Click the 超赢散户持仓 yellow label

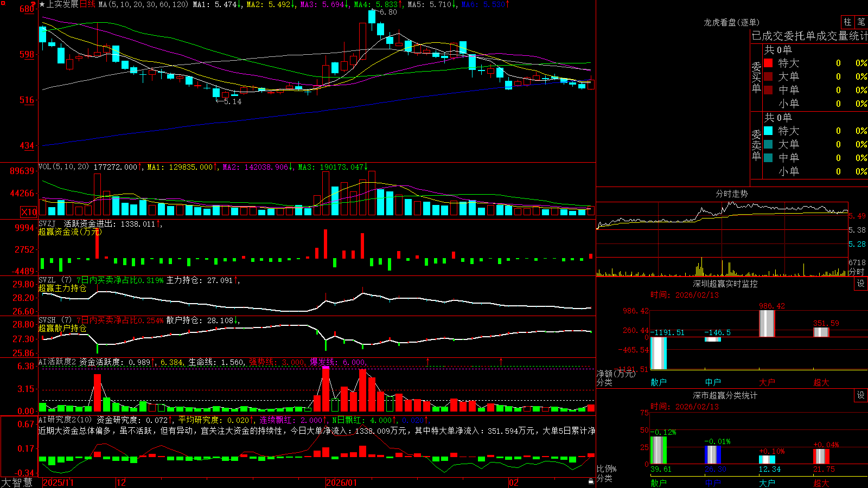coord(62,329)
